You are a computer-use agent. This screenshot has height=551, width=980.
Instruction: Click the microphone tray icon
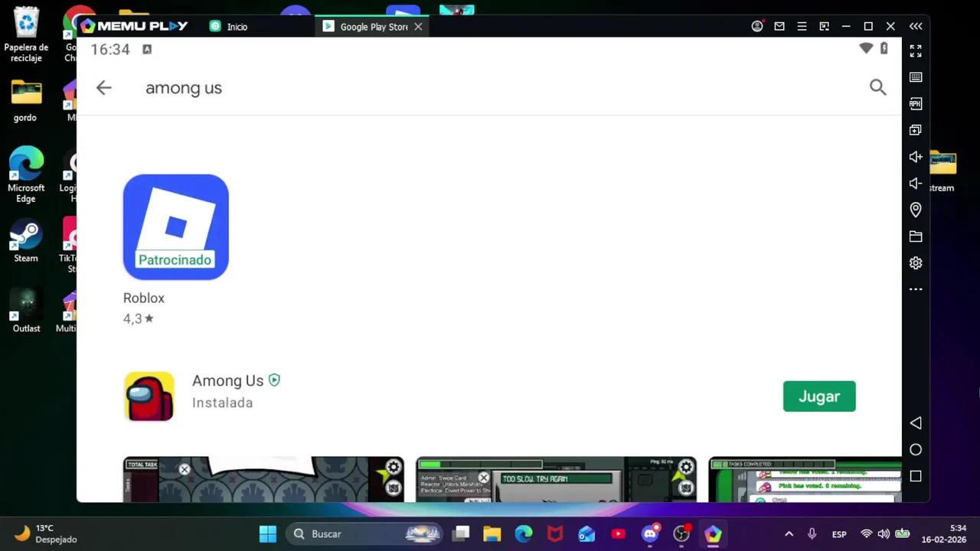pyautogui.click(x=812, y=534)
